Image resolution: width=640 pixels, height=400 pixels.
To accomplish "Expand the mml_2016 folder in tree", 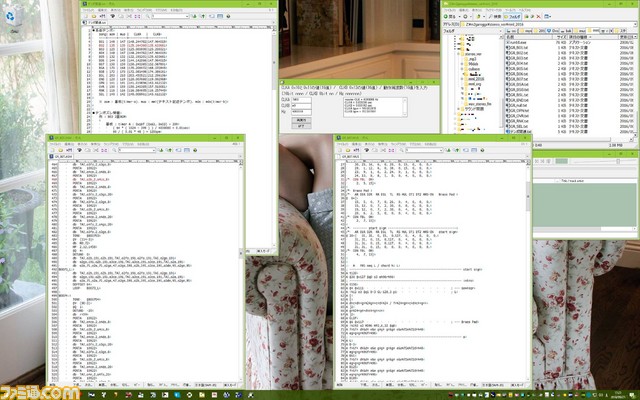I will [x=462, y=79].
